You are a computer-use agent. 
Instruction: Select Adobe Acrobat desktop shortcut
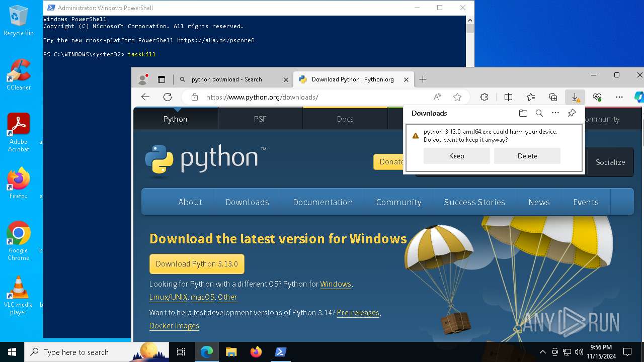(19, 133)
